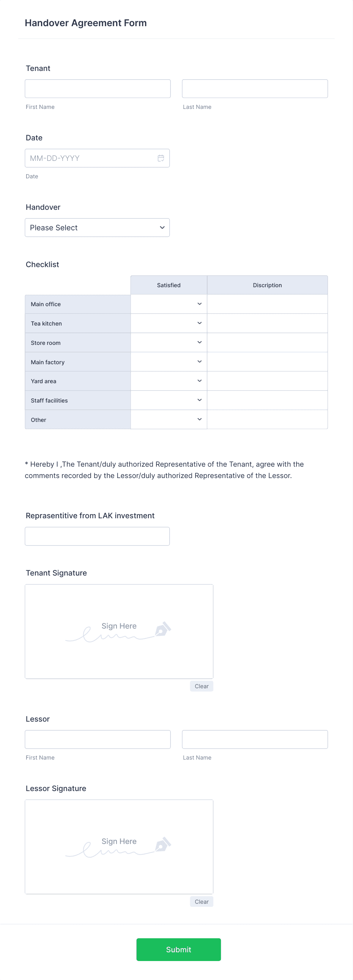Expand the Main office Satisfied dropdown
The height and width of the screenshot is (980, 353).
[169, 304]
